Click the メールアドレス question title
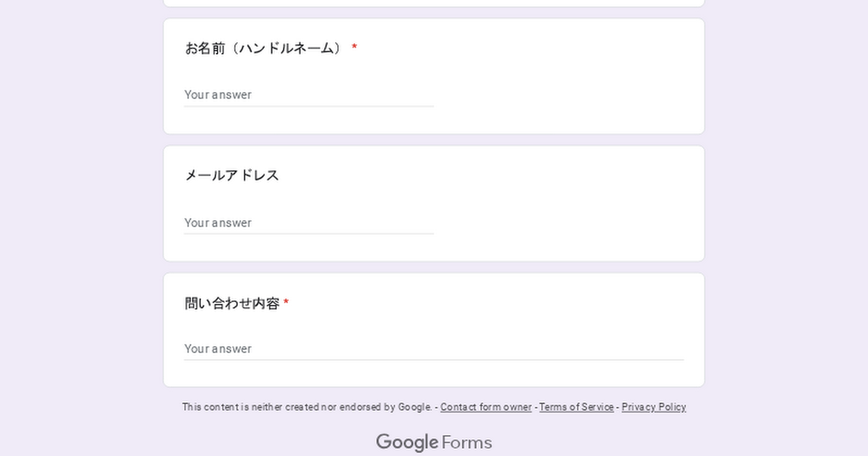This screenshot has height=456, width=868. [x=232, y=176]
